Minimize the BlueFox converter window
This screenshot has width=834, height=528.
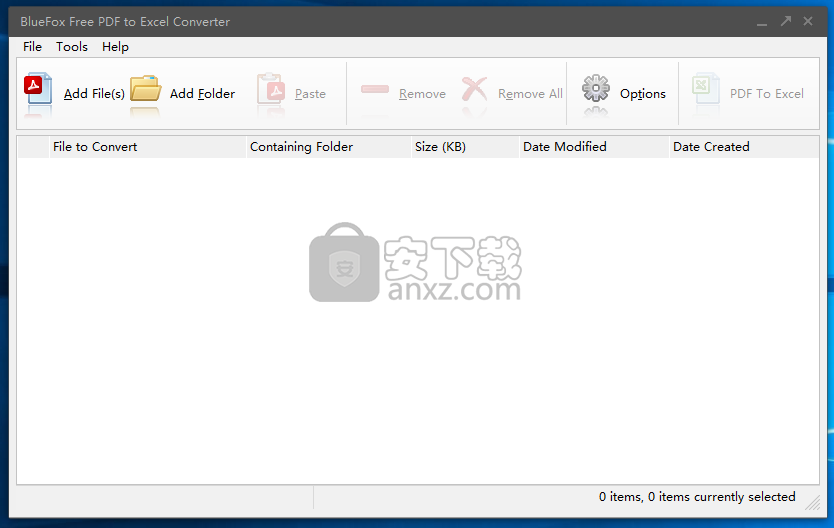[x=762, y=22]
